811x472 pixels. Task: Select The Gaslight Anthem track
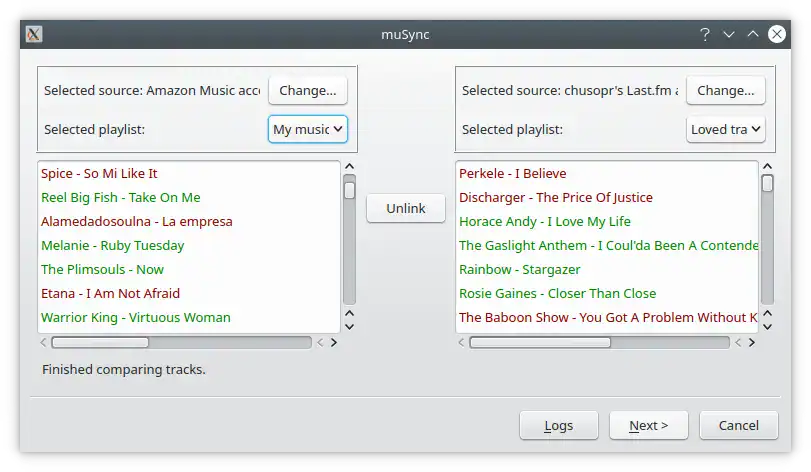tap(608, 246)
